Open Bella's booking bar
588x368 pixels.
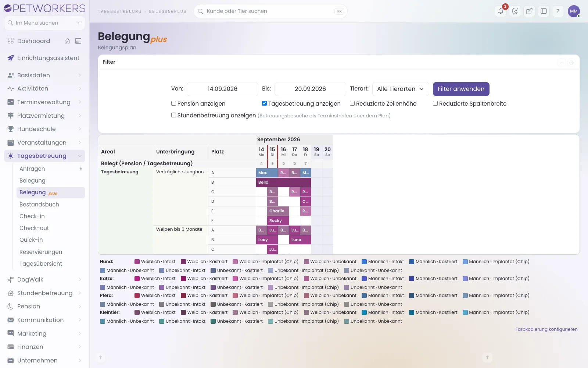click(x=283, y=182)
